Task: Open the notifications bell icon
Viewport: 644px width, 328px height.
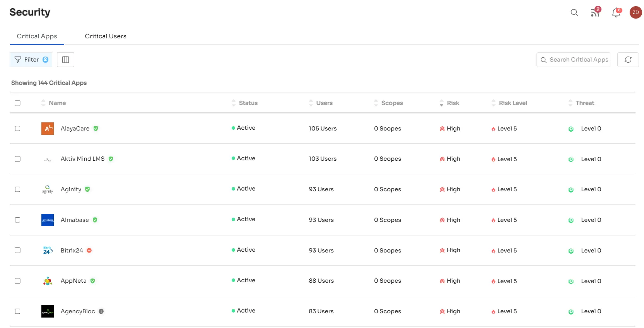Action: (616, 12)
